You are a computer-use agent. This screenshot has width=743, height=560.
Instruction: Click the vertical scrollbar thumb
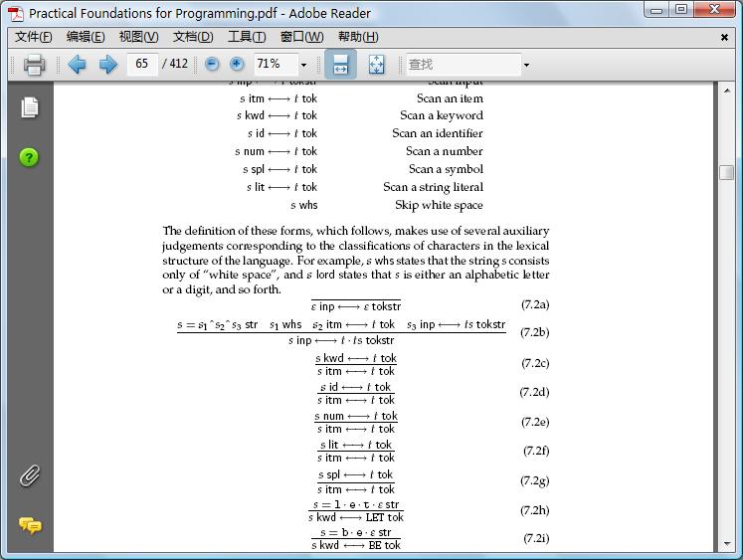(726, 172)
